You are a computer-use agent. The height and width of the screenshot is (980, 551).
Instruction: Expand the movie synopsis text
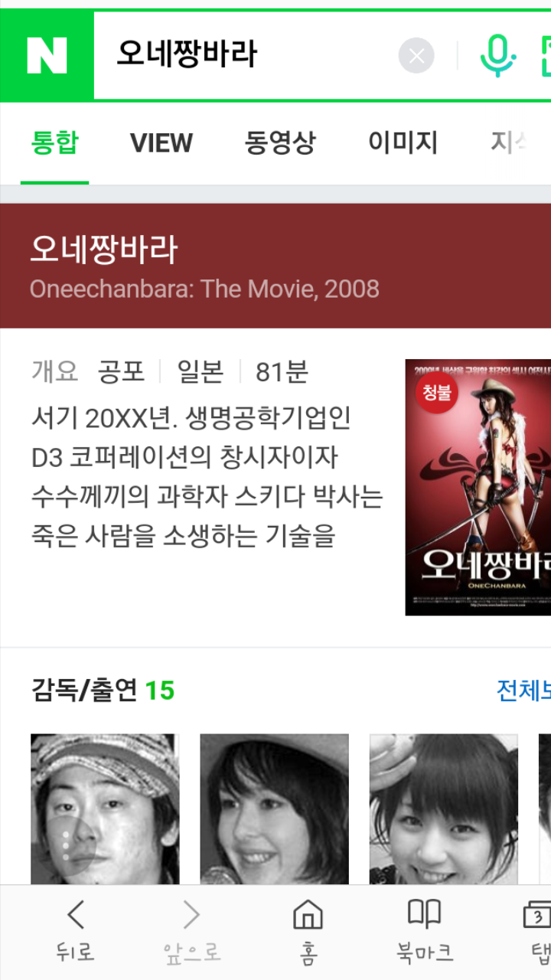point(207,478)
